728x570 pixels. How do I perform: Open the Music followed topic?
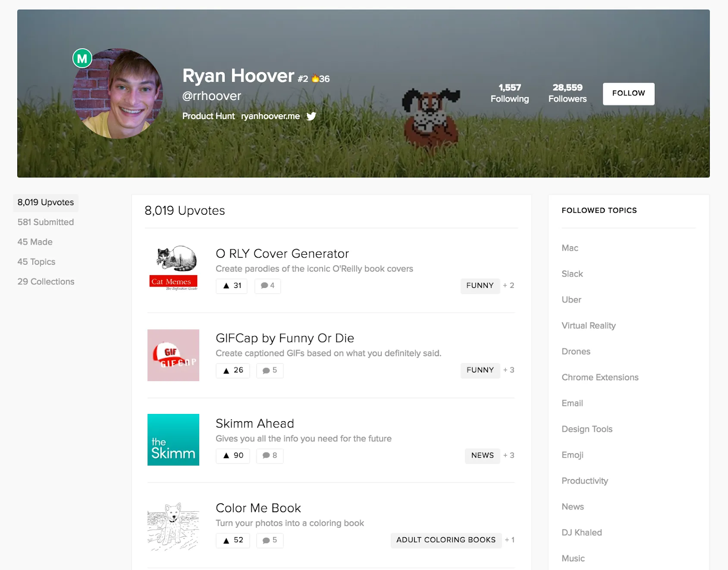click(573, 559)
